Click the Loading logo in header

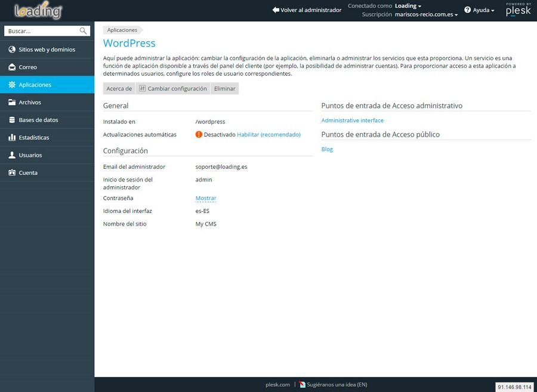pyautogui.click(x=38, y=10)
